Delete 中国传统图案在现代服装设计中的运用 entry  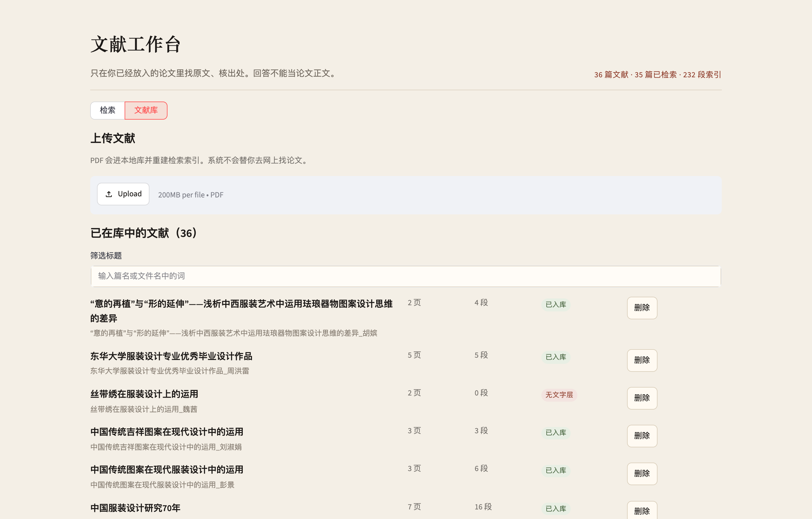[642, 473]
